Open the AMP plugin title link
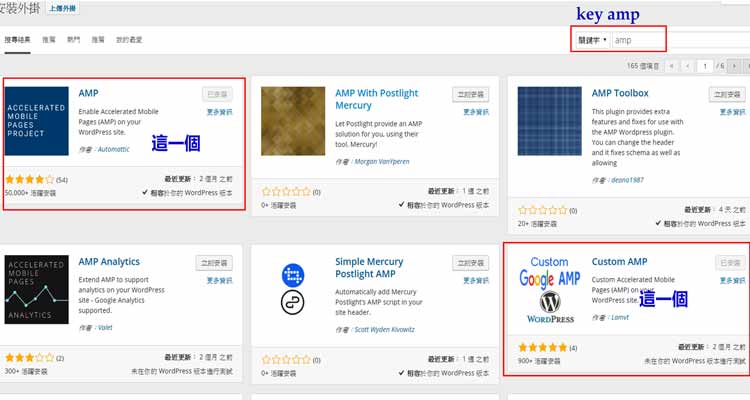750x400 pixels. click(88, 93)
